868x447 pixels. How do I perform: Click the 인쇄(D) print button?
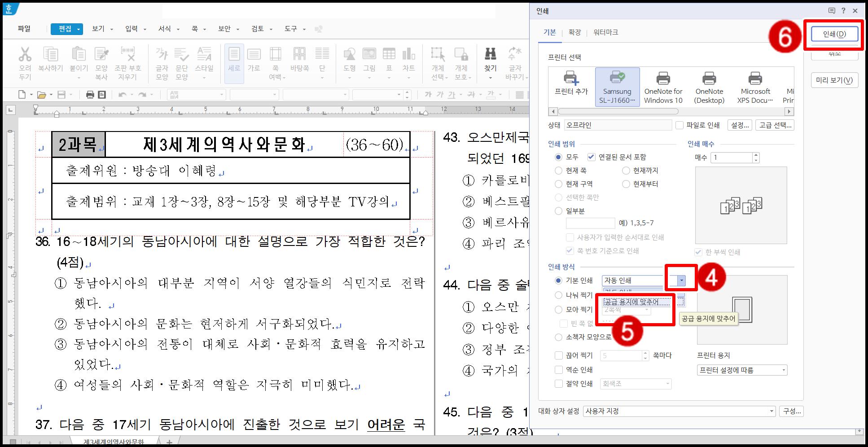point(834,34)
